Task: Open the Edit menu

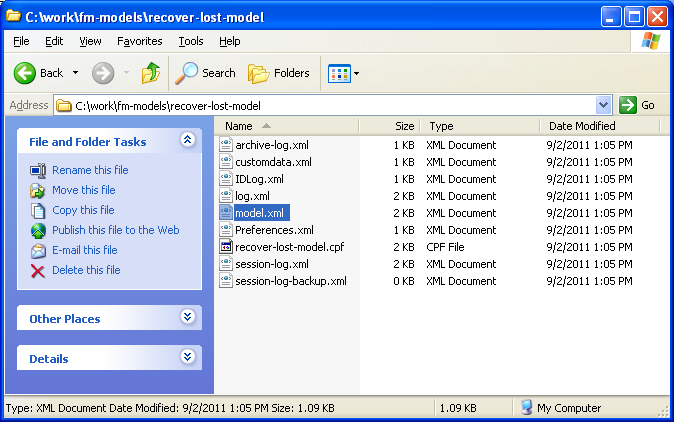Action: [54, 41]
